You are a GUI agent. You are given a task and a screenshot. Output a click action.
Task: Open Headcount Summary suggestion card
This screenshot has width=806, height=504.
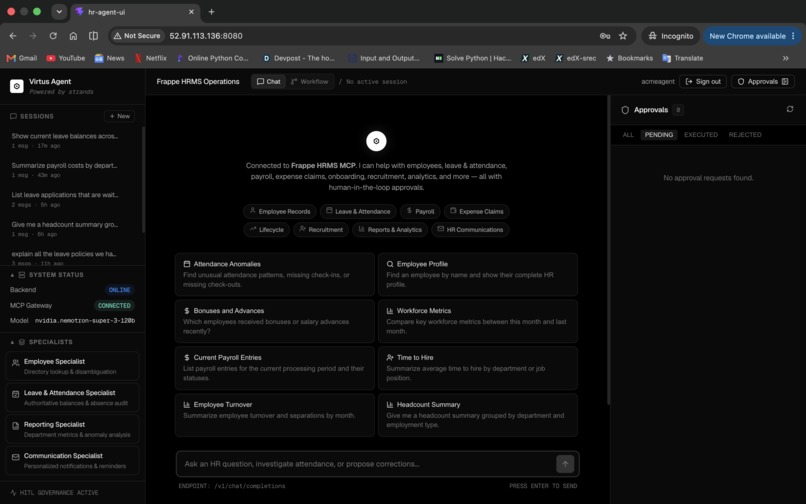pyautogui.click(x=478, y=415)
